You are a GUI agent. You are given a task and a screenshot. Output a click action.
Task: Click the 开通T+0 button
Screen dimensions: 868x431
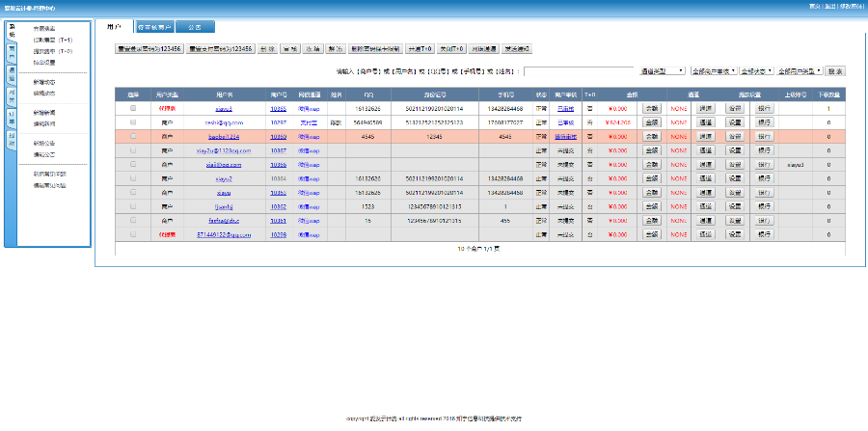pos(420,48)
